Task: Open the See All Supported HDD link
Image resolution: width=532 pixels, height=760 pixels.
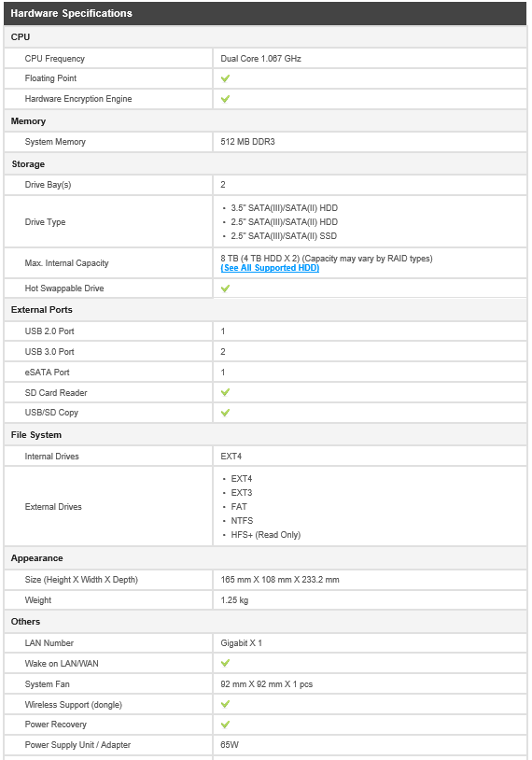Action: [270, 268]
